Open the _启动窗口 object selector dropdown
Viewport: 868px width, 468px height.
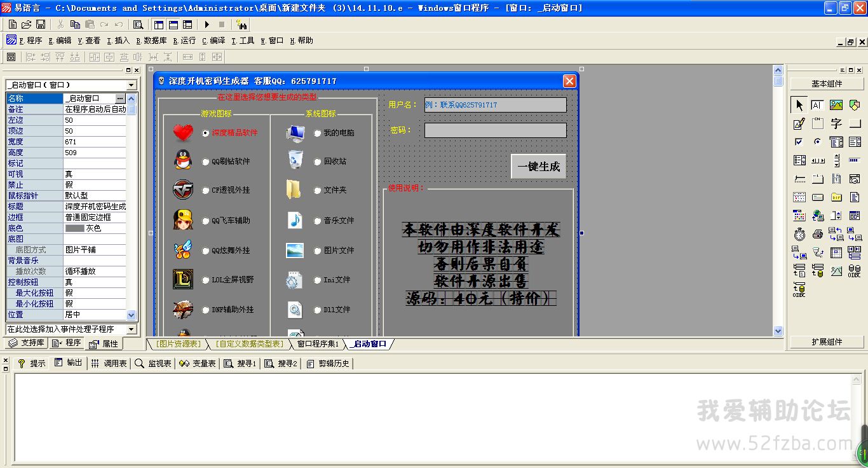(x=132, y=85)
